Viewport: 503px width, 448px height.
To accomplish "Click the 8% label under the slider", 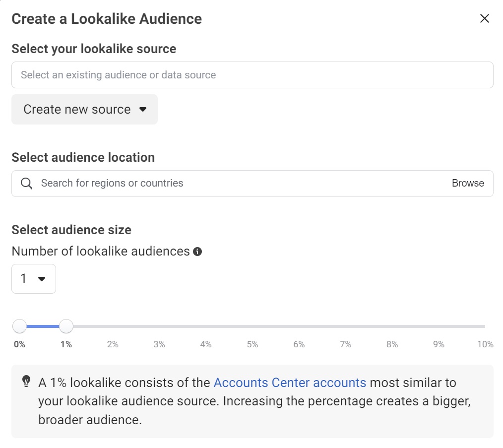I will click(392, 344).
